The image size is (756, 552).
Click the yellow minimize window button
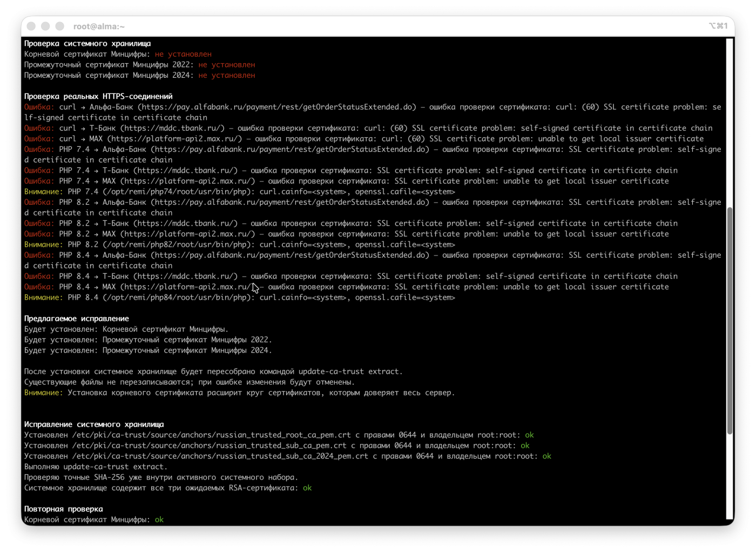pyautogui.click(x=45, y=26)
